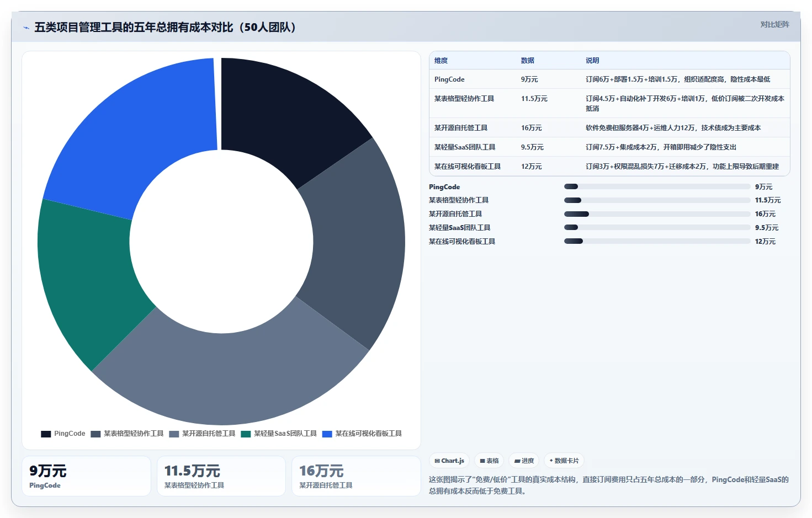Open the 11.5万元 data card
Screen dimensions: 812x518
click(221, 476)
